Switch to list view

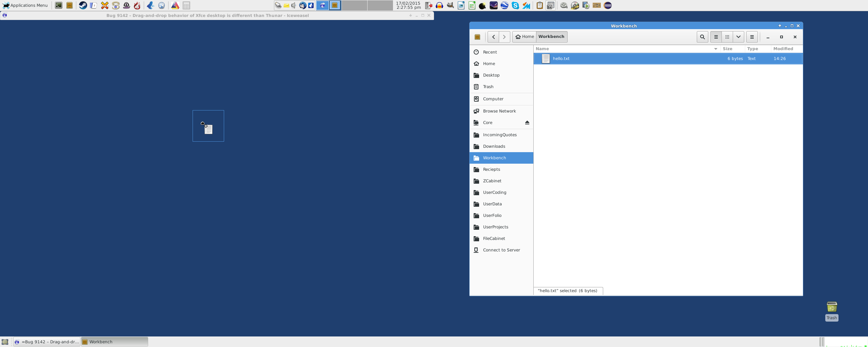pyautogui.click(x=716, y=37)
